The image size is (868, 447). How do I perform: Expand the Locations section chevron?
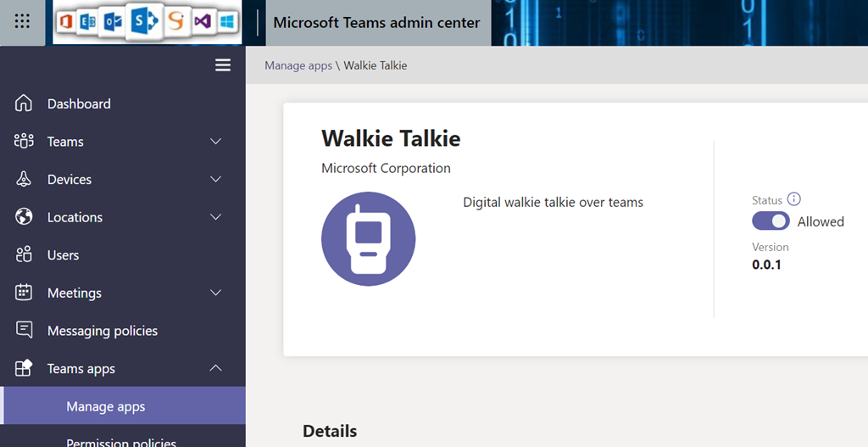[x=215, y=217]
